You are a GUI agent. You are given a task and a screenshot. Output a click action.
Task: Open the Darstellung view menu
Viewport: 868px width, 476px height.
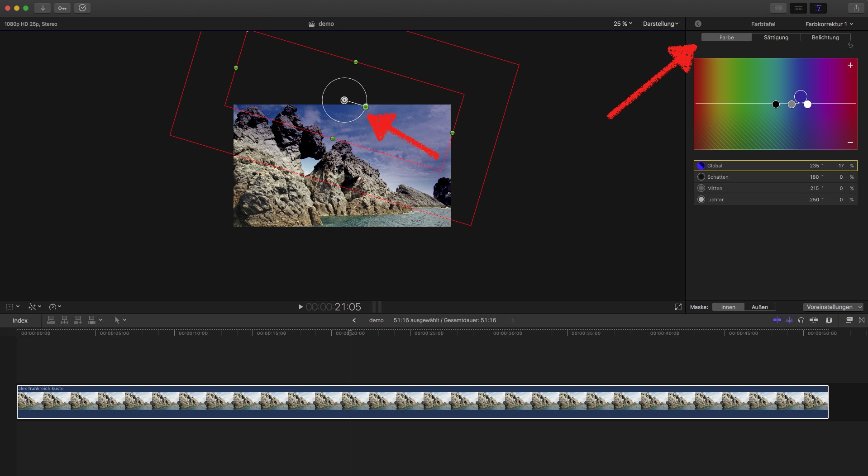[660, 24]
